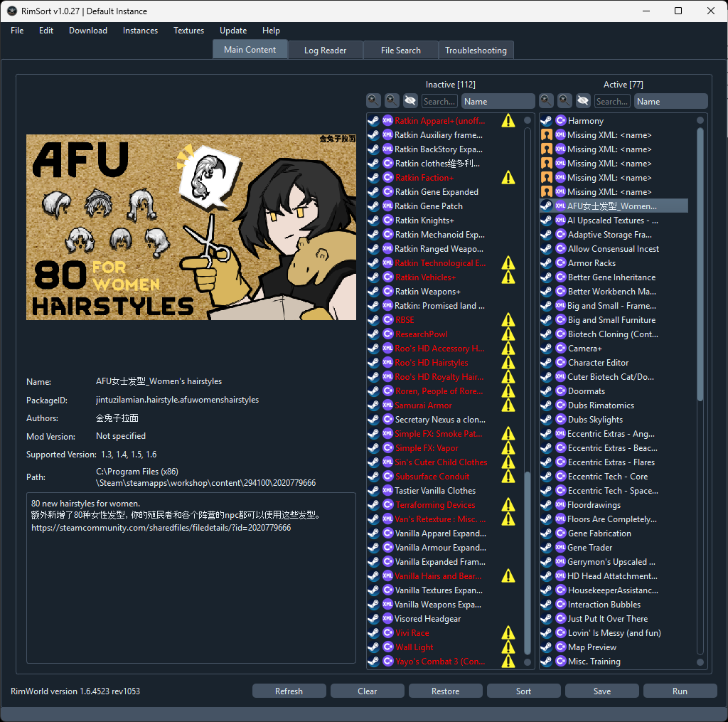The width and height of the screenshot is (728, 722).
Task: Click the AFU 80 Hairstyles preview image
Action: click(x=191, y=227)
